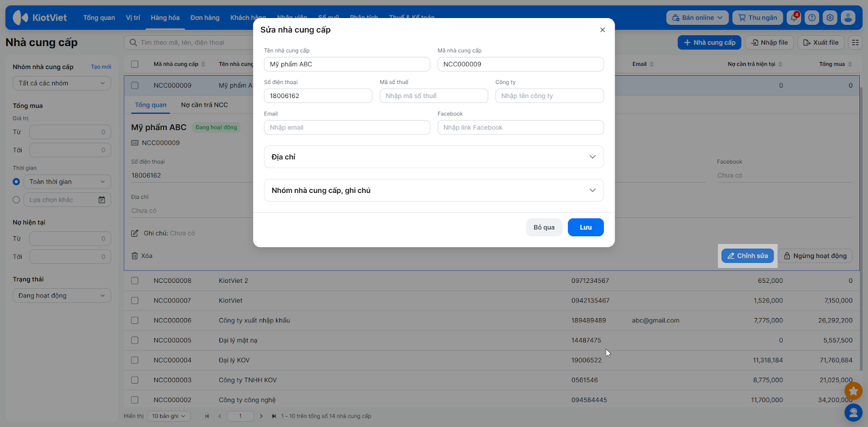Click the KiotViet logo

click(x=40, y=17)
